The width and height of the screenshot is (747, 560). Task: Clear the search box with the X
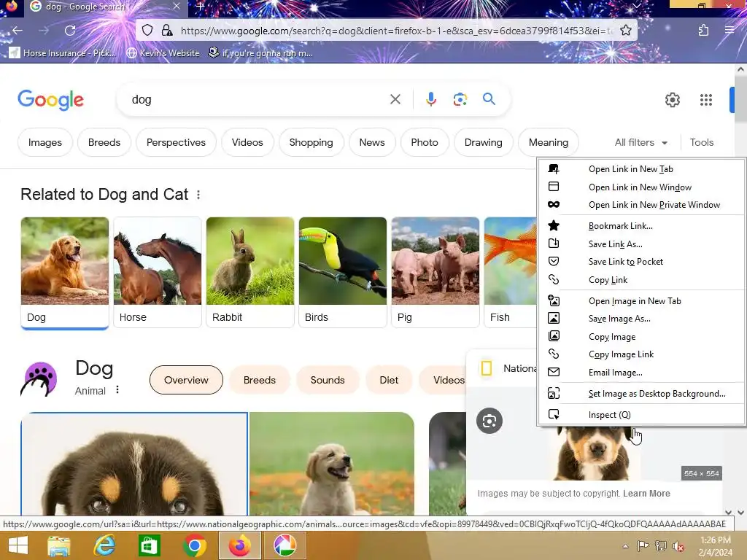click(395, 99)
